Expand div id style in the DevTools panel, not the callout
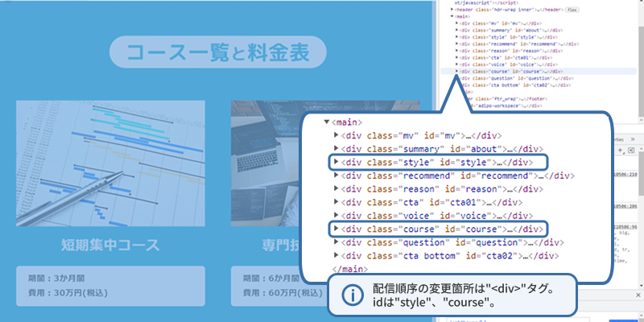 (x=456, y=36)
